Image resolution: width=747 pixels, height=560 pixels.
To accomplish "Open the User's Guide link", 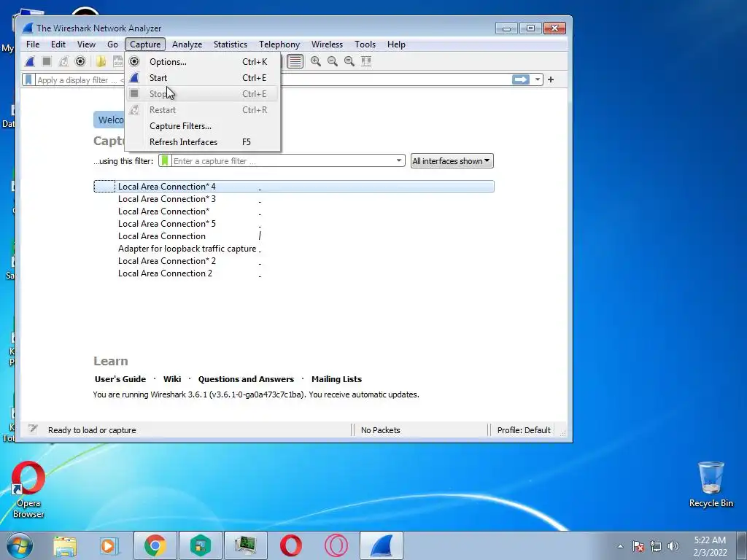I will [120, 379].
